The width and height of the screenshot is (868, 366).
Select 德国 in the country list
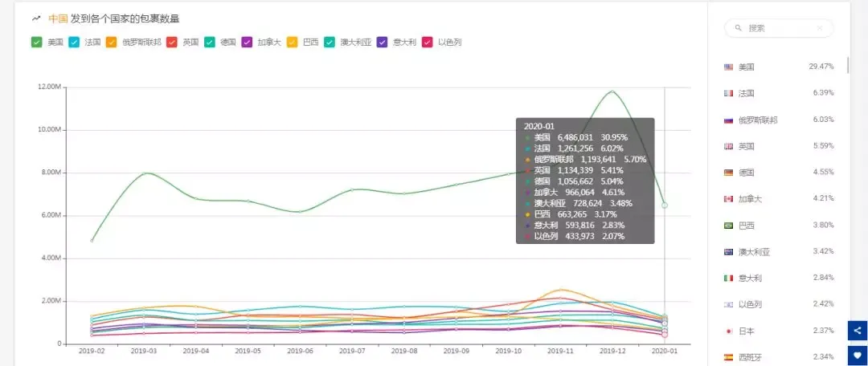pyautogui.click(x=779, y=173)
